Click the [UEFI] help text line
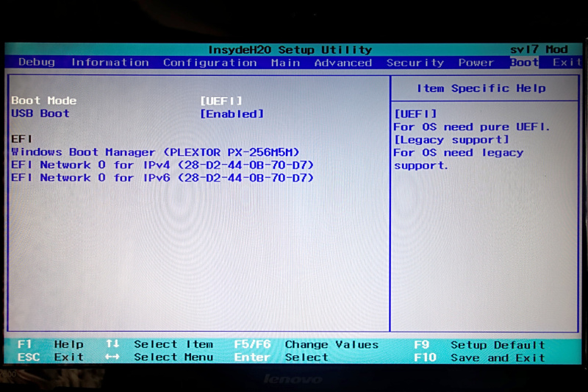588x392 pixels. (415, 114)
